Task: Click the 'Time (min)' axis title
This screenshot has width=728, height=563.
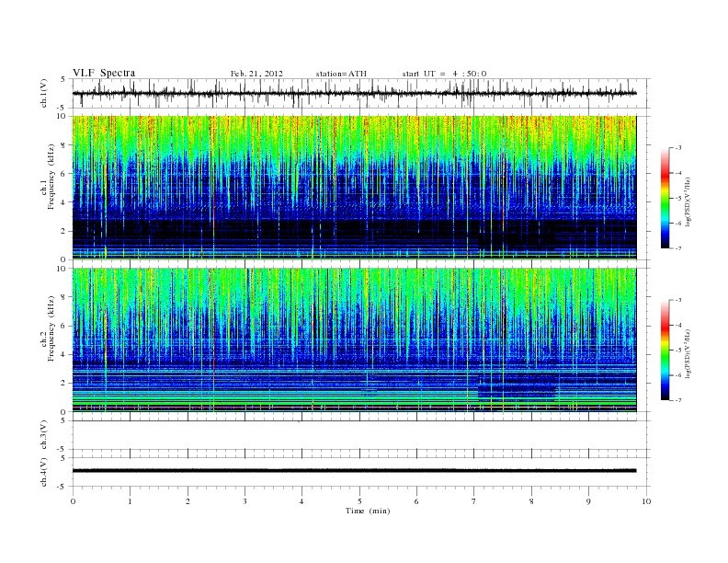Action: [368, 511]
